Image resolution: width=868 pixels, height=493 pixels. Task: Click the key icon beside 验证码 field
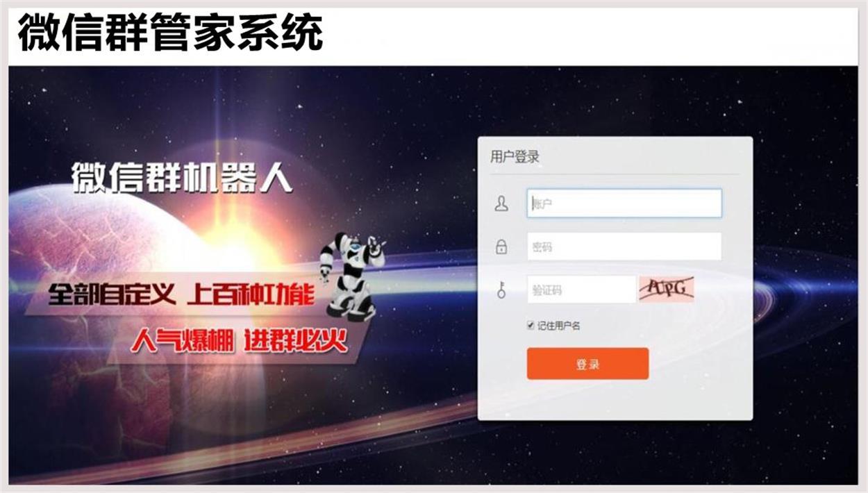(501, 290)
